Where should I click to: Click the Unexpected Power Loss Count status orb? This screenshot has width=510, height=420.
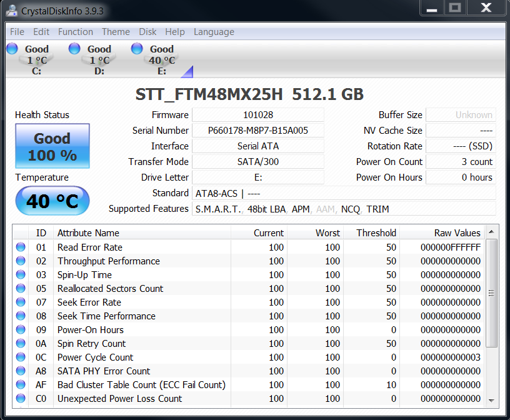[21, 399]
